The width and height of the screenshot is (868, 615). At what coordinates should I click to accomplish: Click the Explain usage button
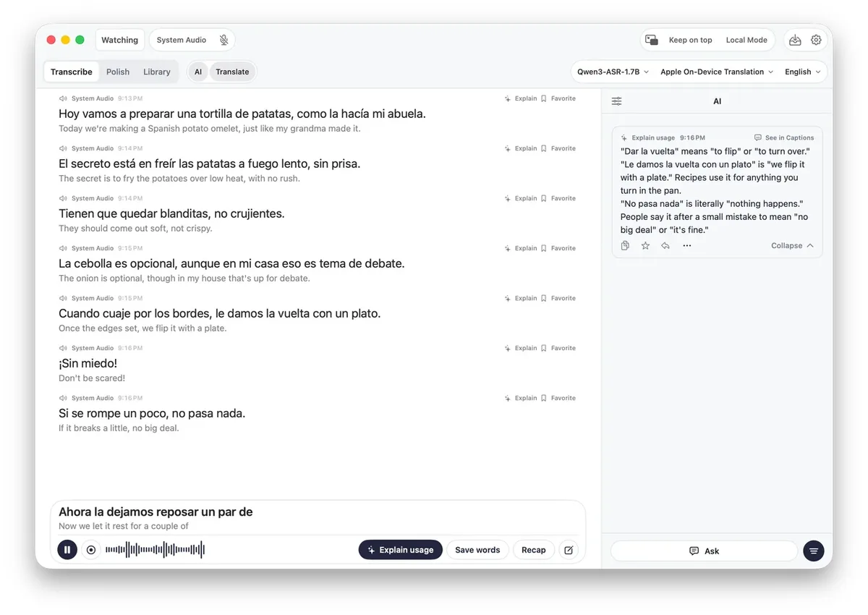[x=401, y=550]
